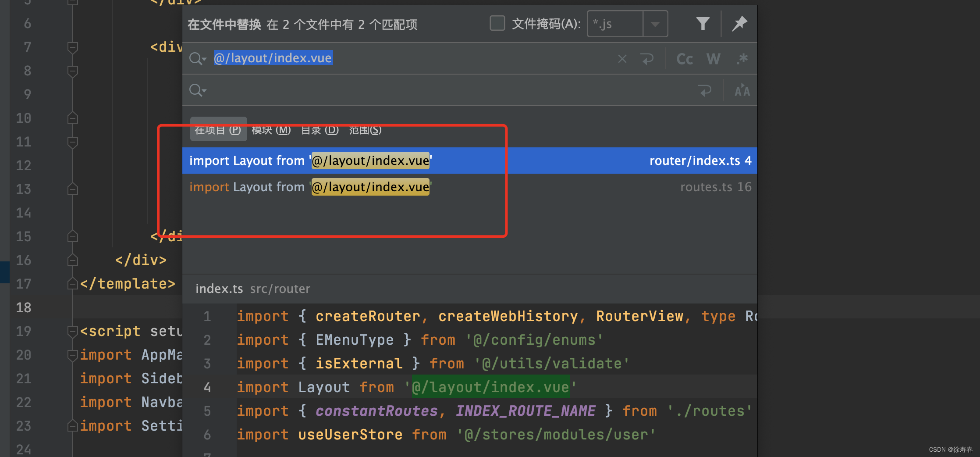Select the Module (M) scope tab
The image size is (980, 457).
click(x=271, y=130)
